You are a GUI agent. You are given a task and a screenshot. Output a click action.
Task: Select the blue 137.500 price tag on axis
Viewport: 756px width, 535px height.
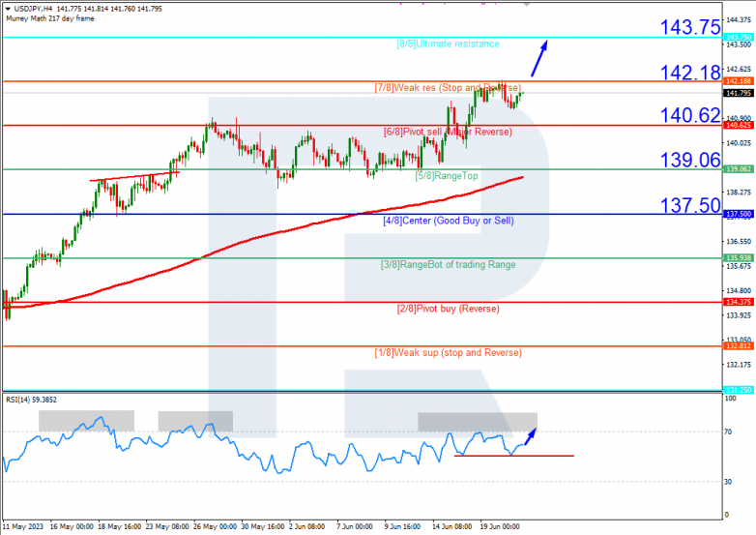[x=739, y=214]
